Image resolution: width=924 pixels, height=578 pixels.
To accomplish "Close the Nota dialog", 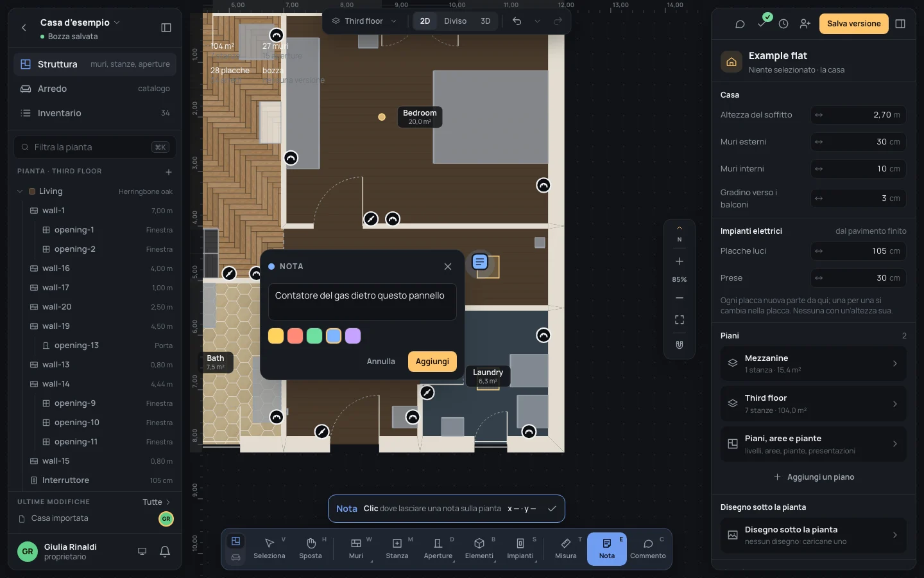I will tap(448, 267).
